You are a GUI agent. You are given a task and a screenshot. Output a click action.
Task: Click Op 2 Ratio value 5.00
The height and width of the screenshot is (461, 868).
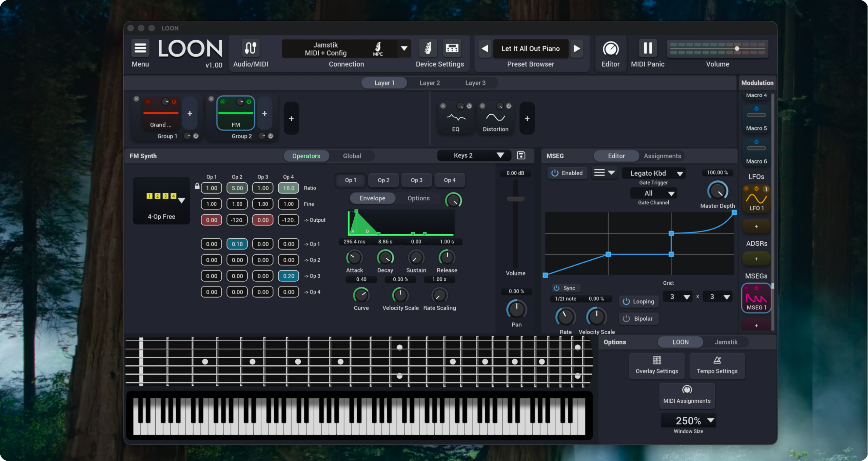[x=237, y=188]
